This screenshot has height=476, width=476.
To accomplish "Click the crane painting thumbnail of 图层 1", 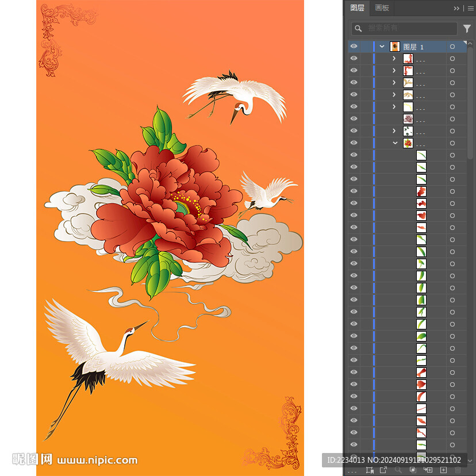I will (395, 47).
